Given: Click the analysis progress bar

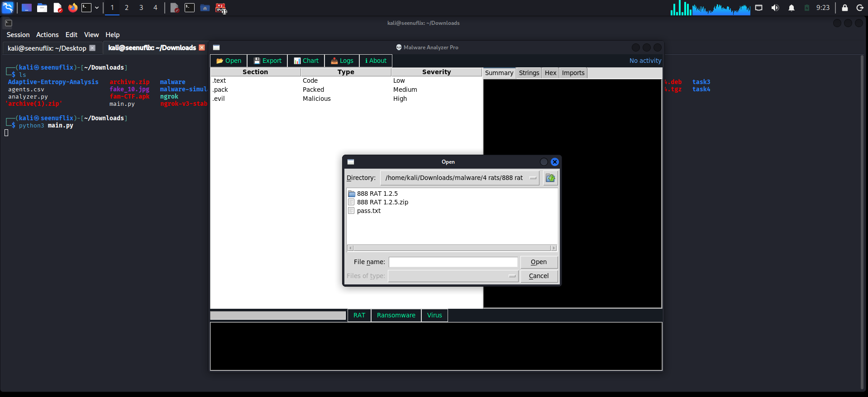Looking at the screenshot, I should (278, 315).
